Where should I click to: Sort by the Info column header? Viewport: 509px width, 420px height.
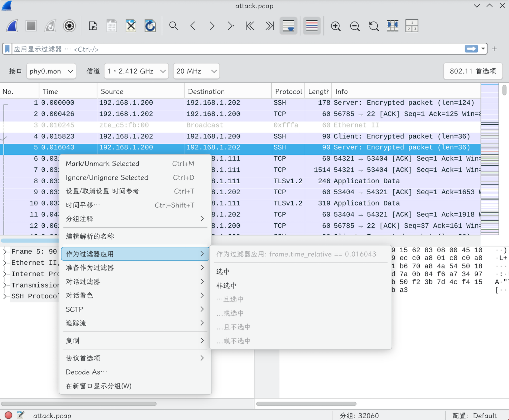(x=406, y=91)
